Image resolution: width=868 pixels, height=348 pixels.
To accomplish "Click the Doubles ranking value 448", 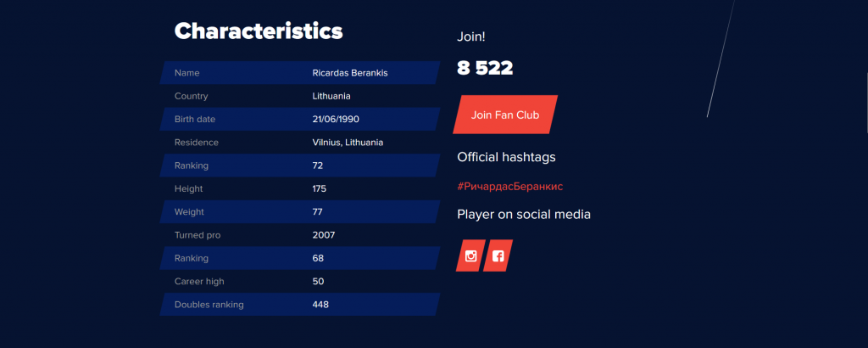I will tap(320, 305).
